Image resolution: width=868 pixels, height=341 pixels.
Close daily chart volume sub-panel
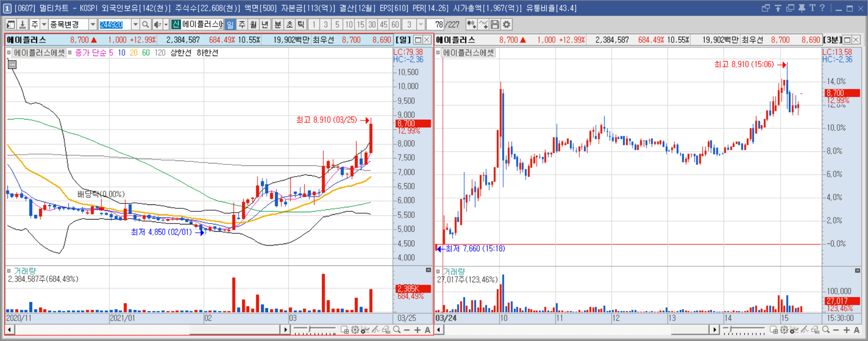(429, 270)
